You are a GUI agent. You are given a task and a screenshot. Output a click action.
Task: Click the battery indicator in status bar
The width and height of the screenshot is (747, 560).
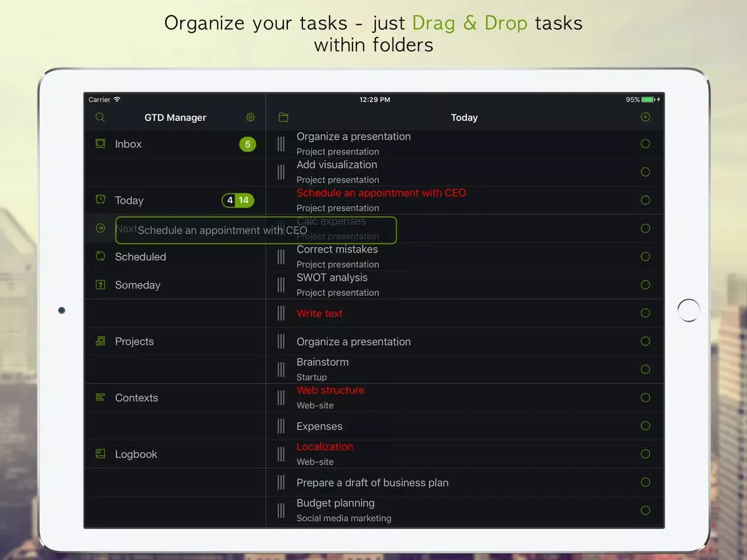click(x=648, y=99)
